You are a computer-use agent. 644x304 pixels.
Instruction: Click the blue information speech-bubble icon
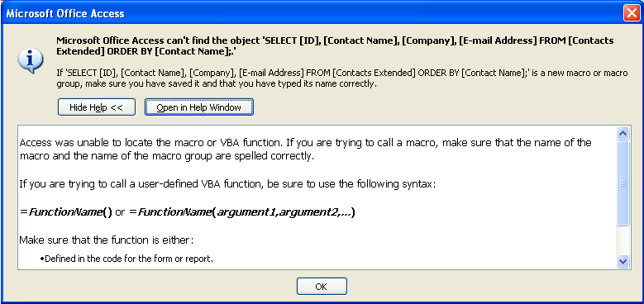tap(30, 61)
